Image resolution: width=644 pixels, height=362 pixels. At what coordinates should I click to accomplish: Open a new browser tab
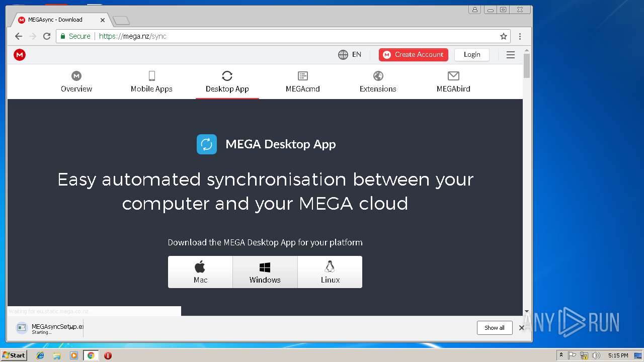(121, 20)
